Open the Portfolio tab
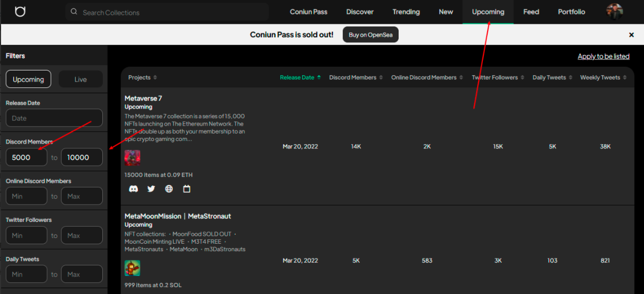644x294 pixels. [x=571, y=12]
